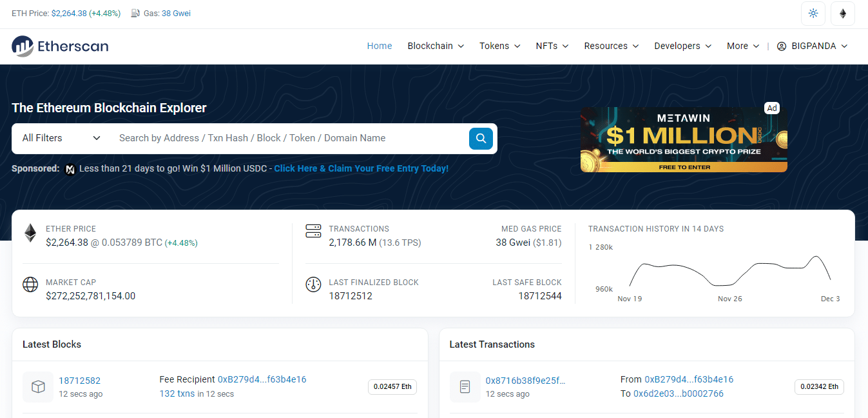Click the Etherscan logo
Viewport: 868px width, 418px height.
[x=59, y=46]
